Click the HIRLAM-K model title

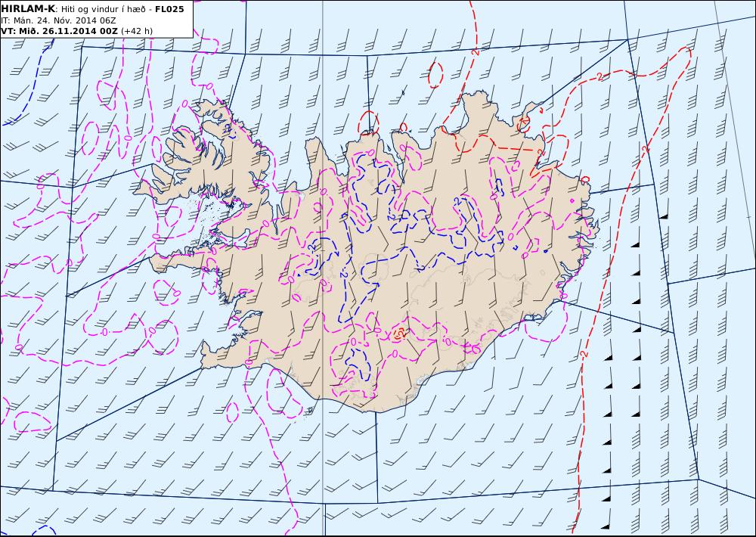[x=28, y=9]
